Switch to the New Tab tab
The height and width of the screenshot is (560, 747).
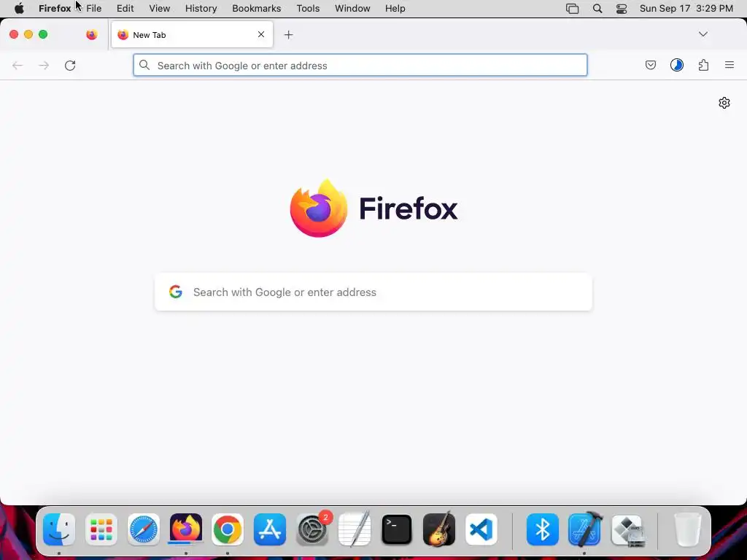(x=192, y=35)
